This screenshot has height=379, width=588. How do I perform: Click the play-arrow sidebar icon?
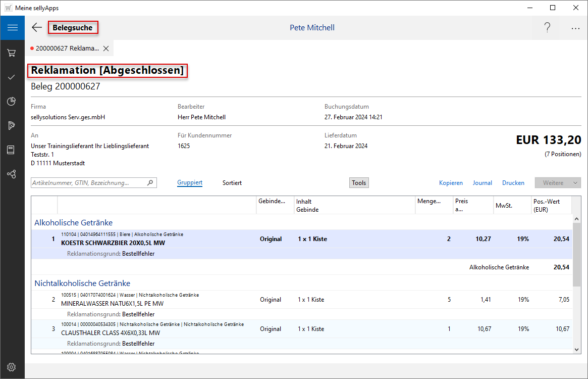coord(12,125)
